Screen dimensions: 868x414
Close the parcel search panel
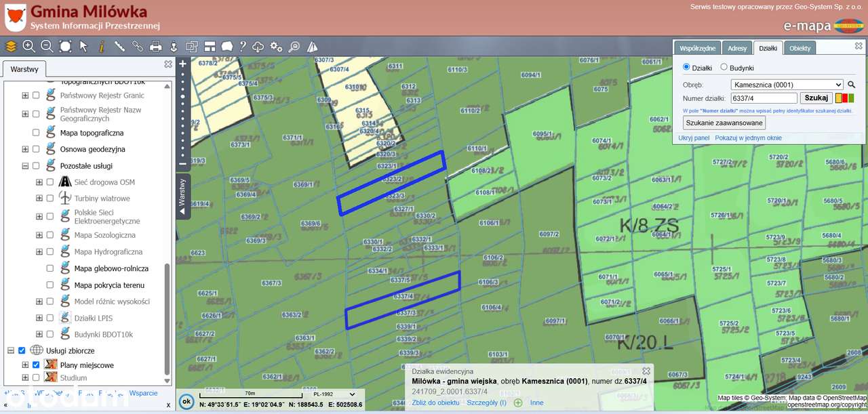[x=859, y=46]
